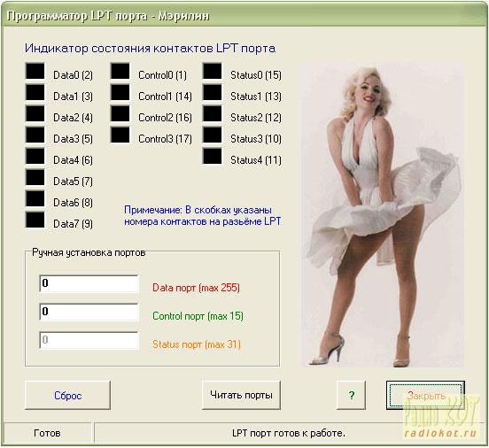The image size is (489, 448).
Task: Click the Status3 (10) indicator square
Action: click(213, 135)
